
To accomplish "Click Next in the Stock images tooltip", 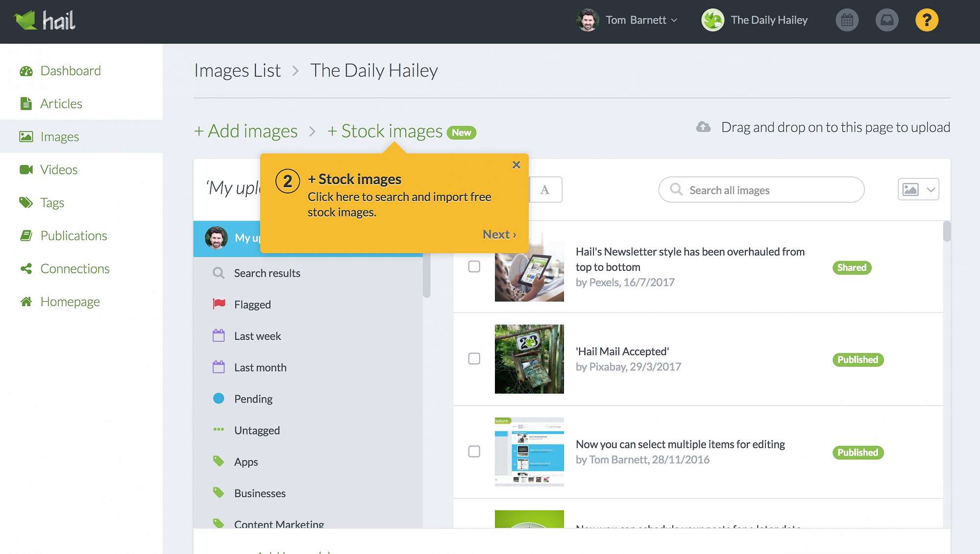I will click(499, 235).
